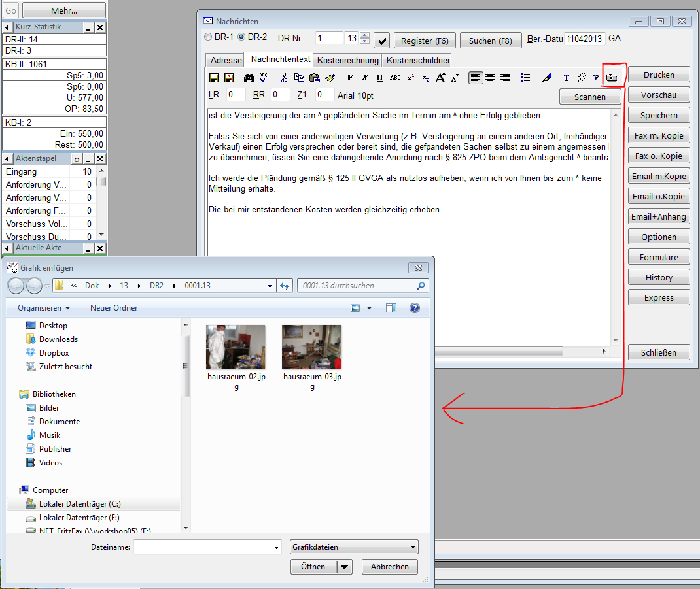Screen dimensions: 700x589
Task: Toggle bold formatting with the F icon
Action: pos(350,78)
